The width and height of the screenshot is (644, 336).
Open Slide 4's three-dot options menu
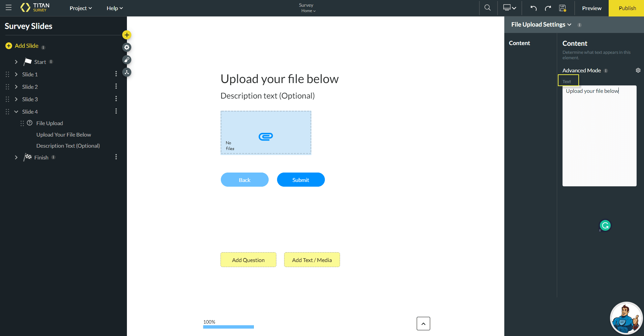116,111
